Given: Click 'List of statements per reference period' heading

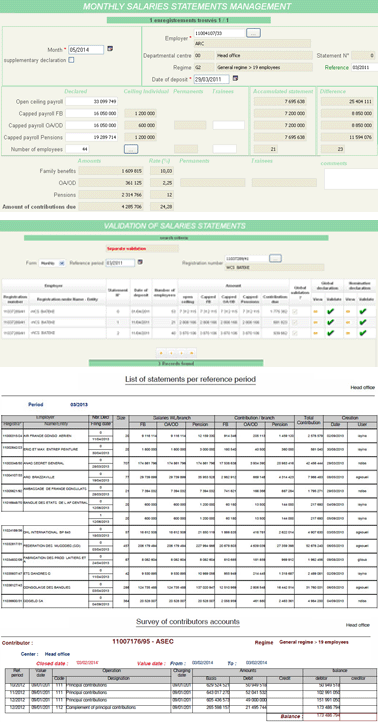Looking at the screenshot, I should point(190,379).
